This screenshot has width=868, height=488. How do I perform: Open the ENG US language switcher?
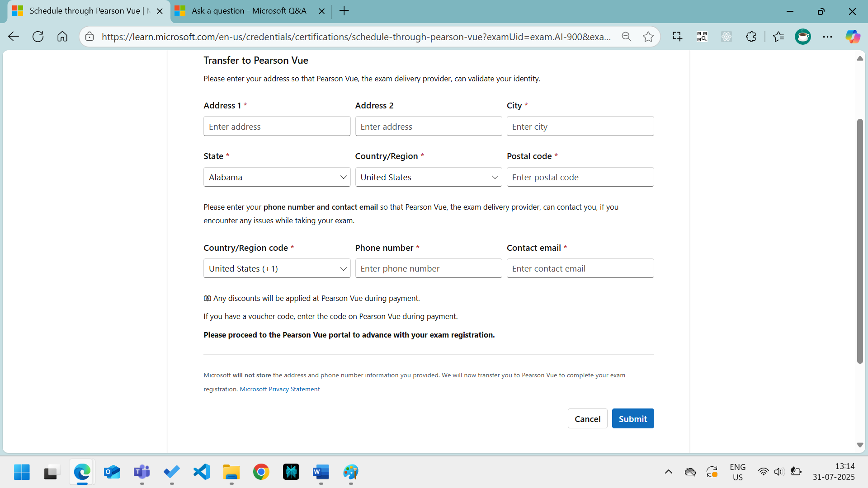click(738, 472)
